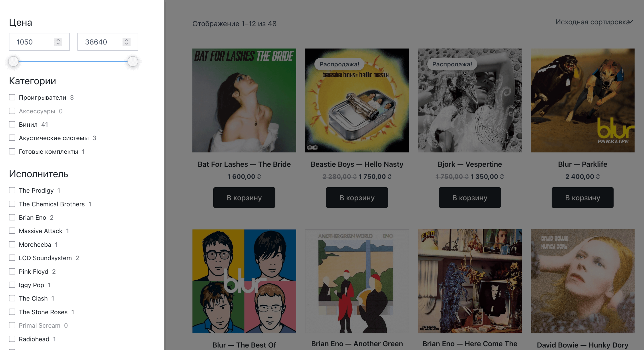Open the Bat For Lashes — The Bride link
Viewport: 644px width, 350px height.
click(x=244, y=164)
